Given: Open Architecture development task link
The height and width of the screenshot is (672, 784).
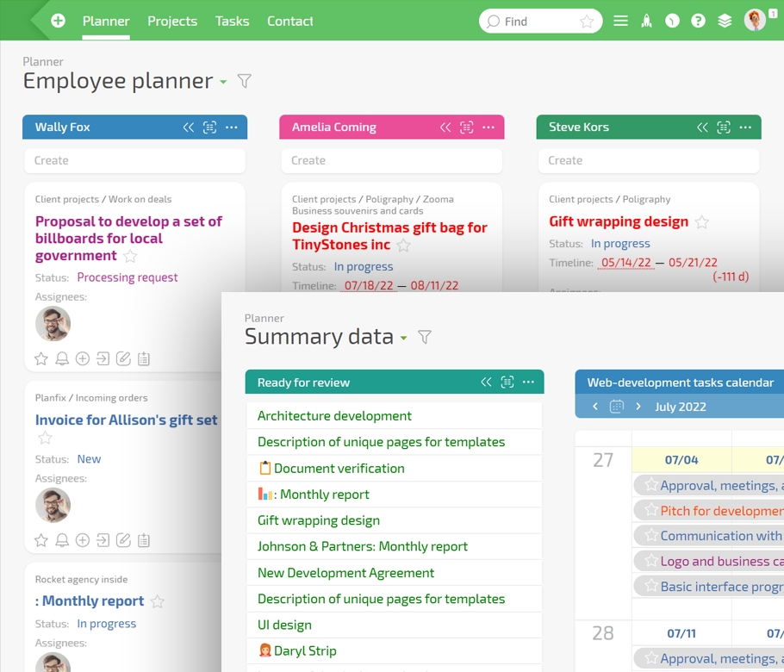Looking at the screenshot, I should pyautogui.click(x=334, y=415).
